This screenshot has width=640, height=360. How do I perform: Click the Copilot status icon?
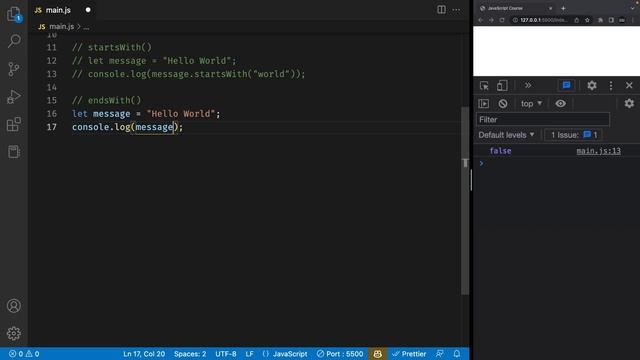[377, 354]
